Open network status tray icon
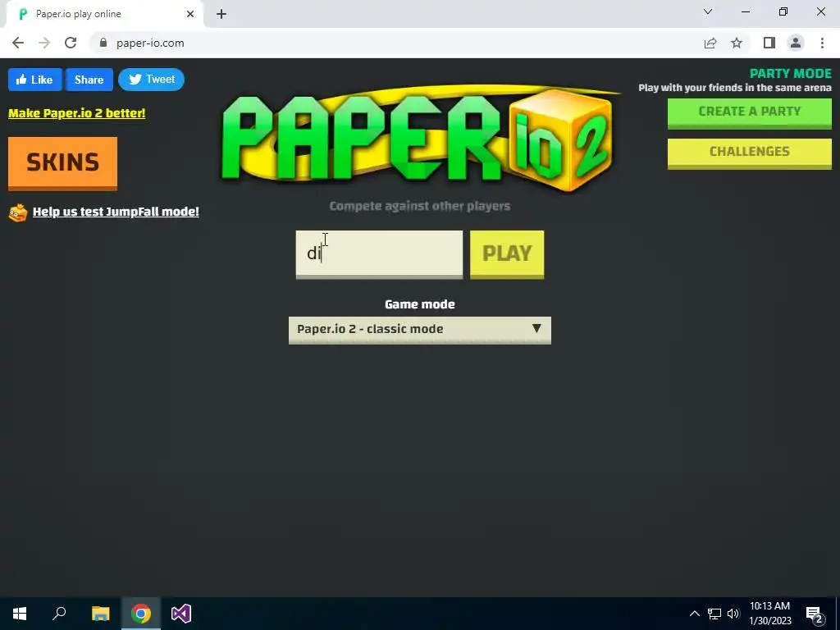This screenshot has height=630, width=840. click(714, 614)
